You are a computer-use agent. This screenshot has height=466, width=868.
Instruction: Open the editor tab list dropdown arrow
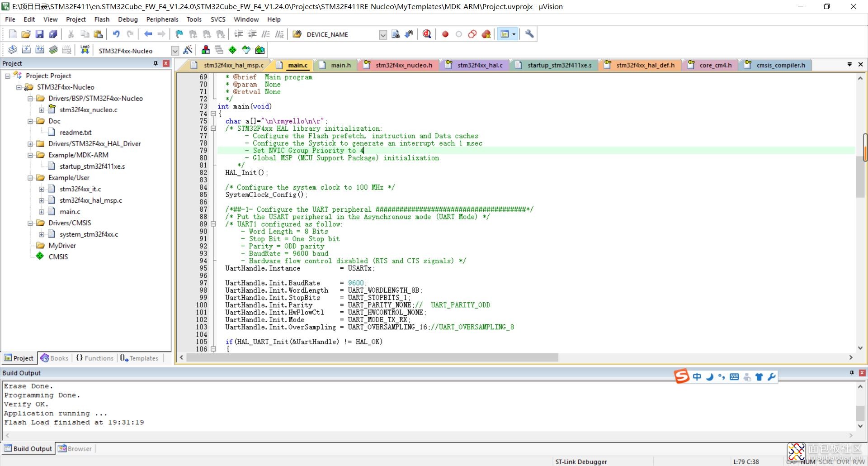849,65
